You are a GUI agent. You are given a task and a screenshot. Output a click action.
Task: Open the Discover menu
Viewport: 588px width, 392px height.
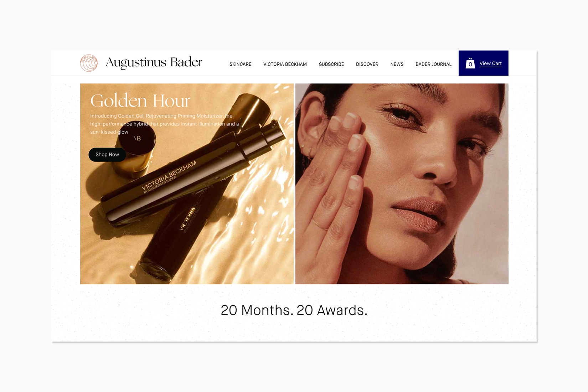pos(367,64)
